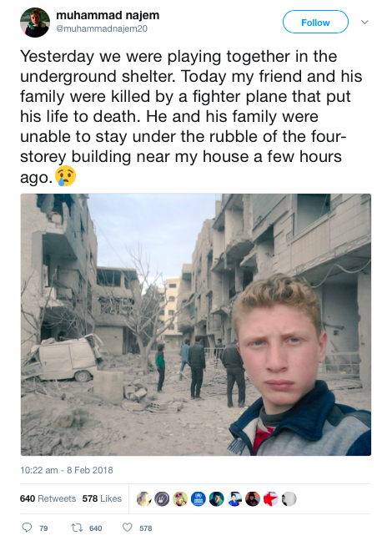Click the 10:22 am - 8 Feb 2018 timestamp
Viewport: 392px width, 546px height.
(x=67, y=470)
